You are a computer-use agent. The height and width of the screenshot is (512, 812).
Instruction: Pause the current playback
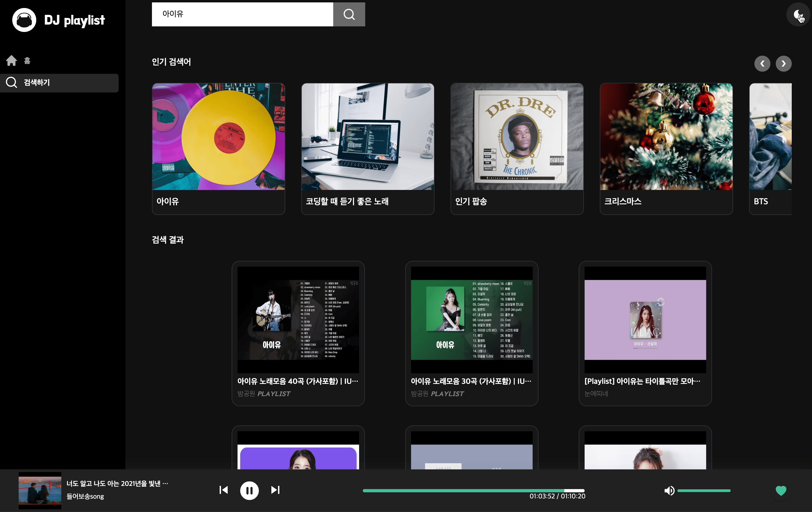click(249, 490)
